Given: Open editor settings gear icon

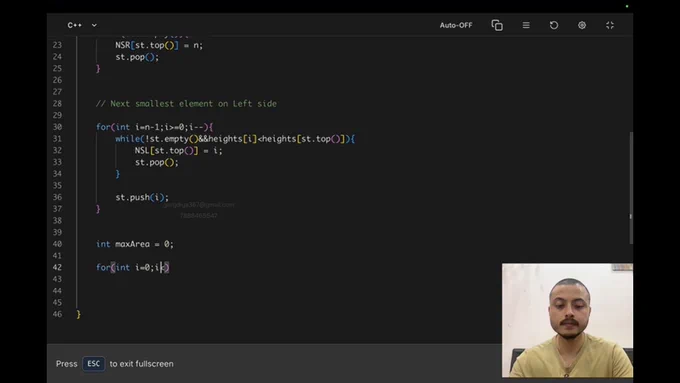Looking at the screenshot, I should click(582, 25).
